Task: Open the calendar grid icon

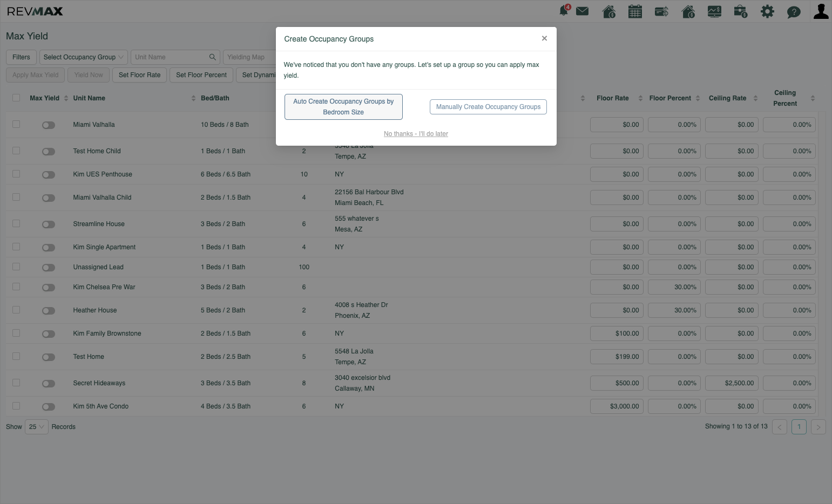Action: coord(635,11)
